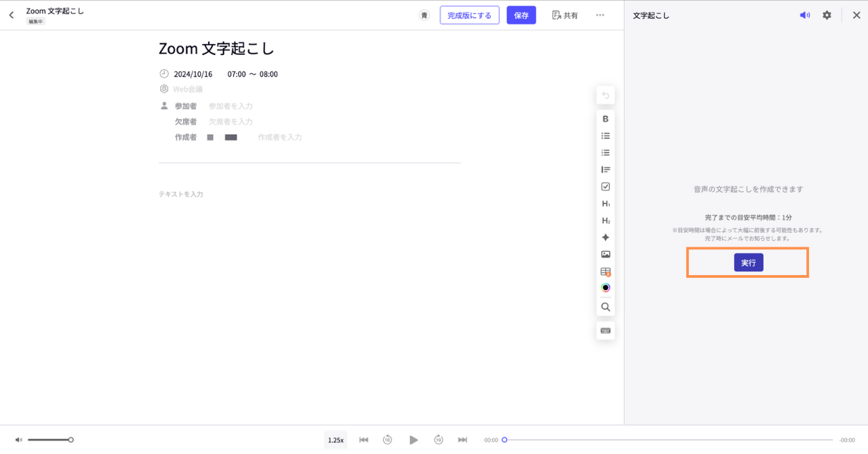The image size is (868, 454).
Task: Click the AI sparkle tool icon
Action: pyautogui.click(x=606, y=237)
